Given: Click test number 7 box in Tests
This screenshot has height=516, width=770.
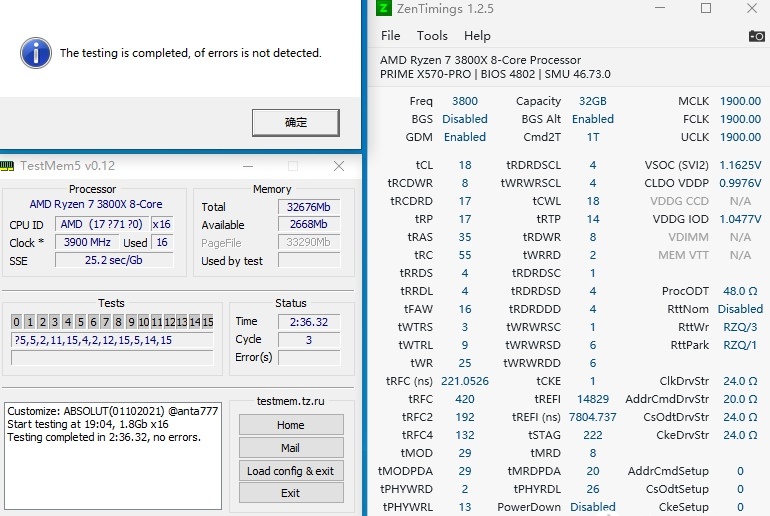Looking at the screenshot, I should pos(106,322).
